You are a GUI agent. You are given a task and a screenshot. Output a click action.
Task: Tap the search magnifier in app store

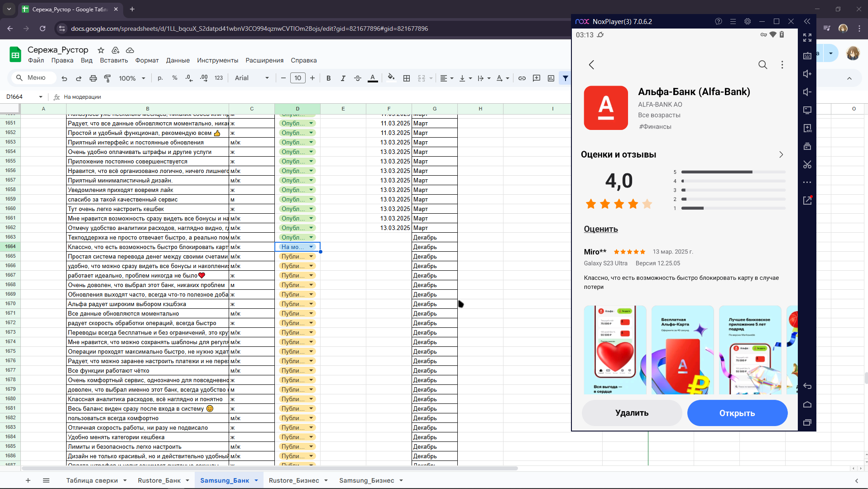tap(762, 65)
